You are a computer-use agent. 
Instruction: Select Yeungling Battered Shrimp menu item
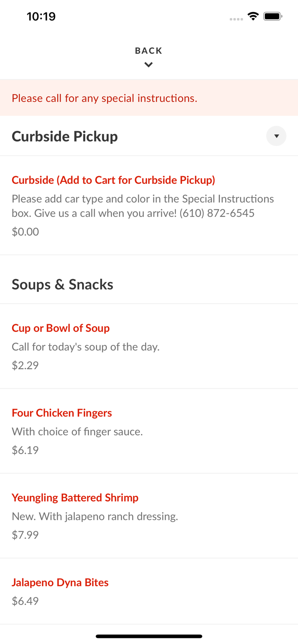pyautogui.click(x=75, y=498)
